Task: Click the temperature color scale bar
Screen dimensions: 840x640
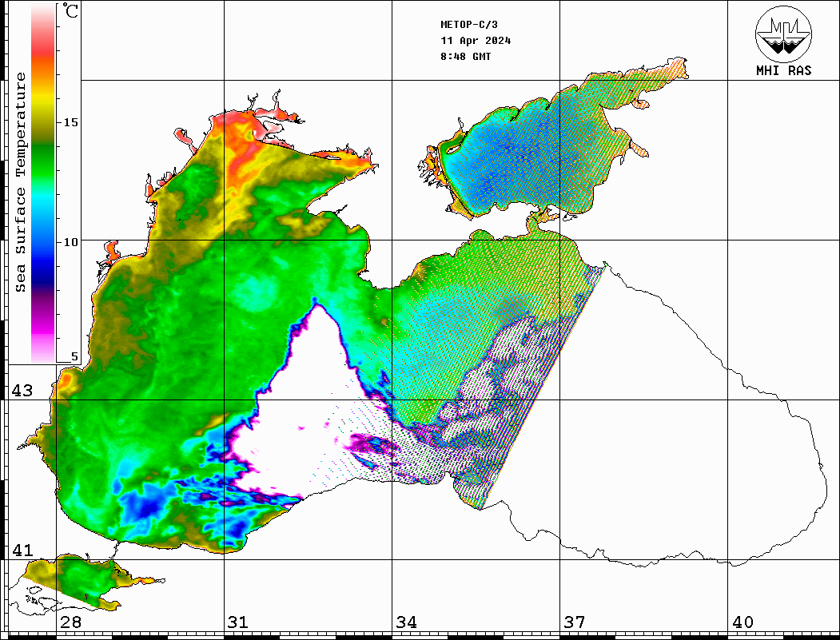Action: pos(43,184)
